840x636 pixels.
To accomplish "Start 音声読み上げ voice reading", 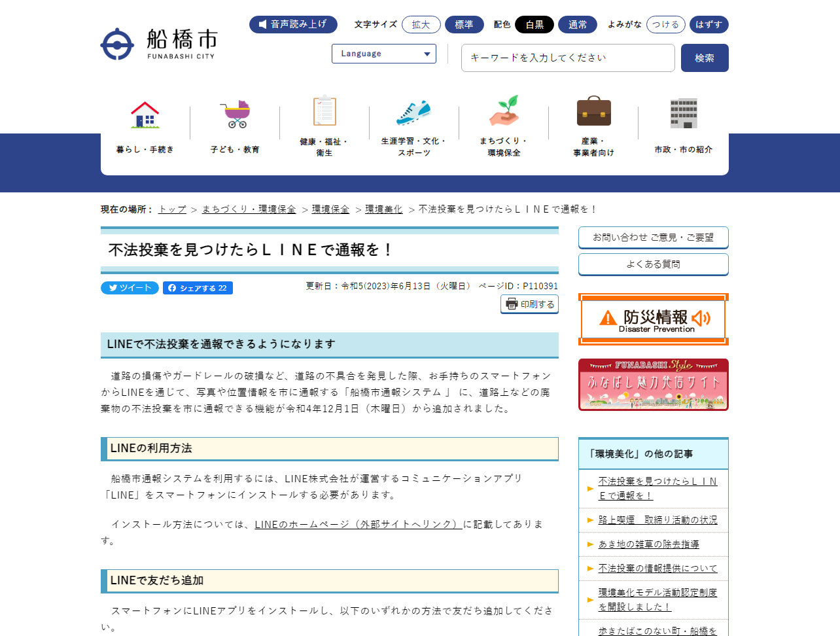I will [x=293, y=24].
